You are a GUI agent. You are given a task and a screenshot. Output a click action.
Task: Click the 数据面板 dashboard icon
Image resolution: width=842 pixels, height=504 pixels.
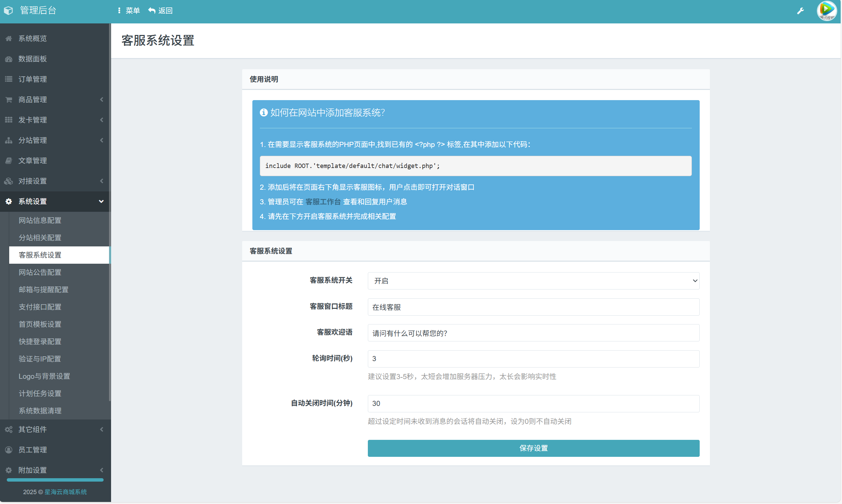(9, 59)
